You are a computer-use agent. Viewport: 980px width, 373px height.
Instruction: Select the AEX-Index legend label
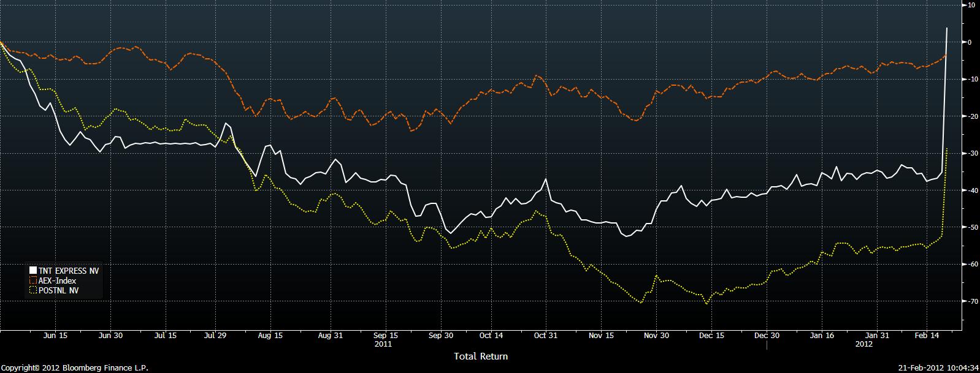tap(57, 281)
